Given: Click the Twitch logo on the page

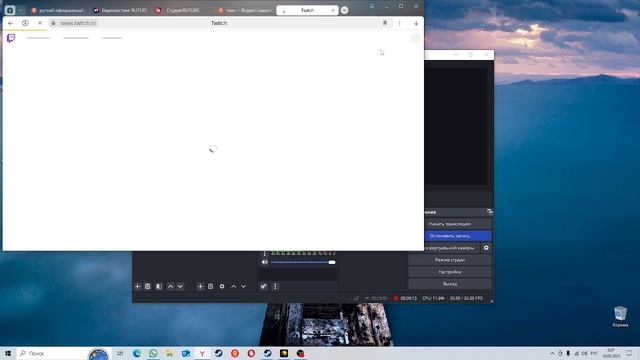Looking at the screenshot, I should pyautogui.click(x=11, y=38).
